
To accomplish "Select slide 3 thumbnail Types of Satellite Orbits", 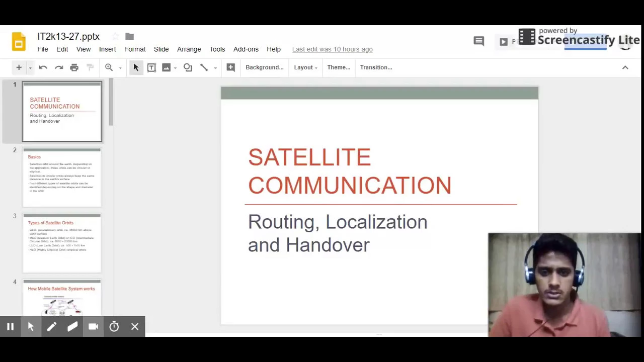I will pyautogui.click(x=62, y=243).
